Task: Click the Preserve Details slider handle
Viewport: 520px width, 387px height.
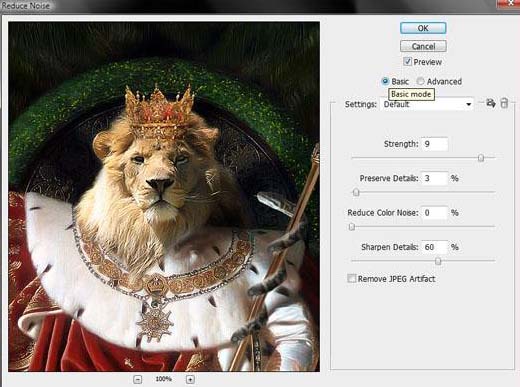Action: (x=356, y=192)
